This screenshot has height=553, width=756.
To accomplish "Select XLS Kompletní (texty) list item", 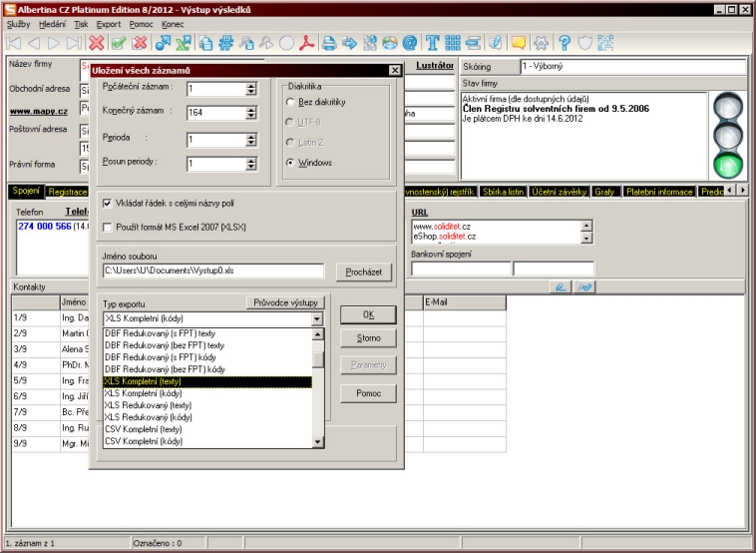I will [x=207, y=381].
